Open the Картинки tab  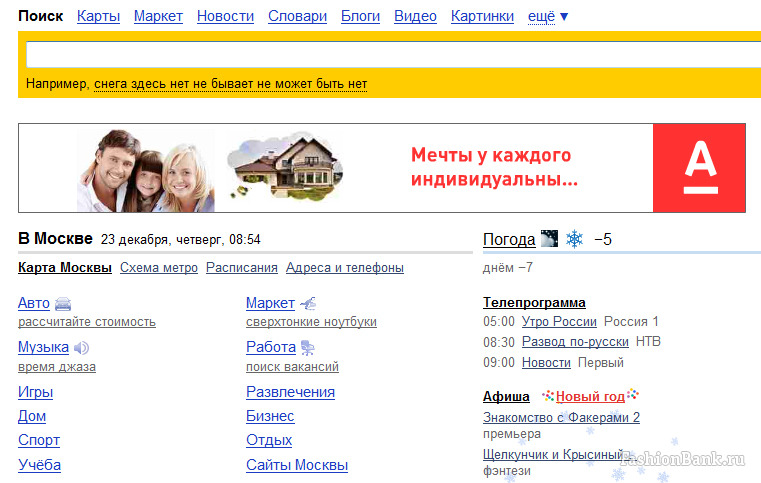[x=482, y=17]
